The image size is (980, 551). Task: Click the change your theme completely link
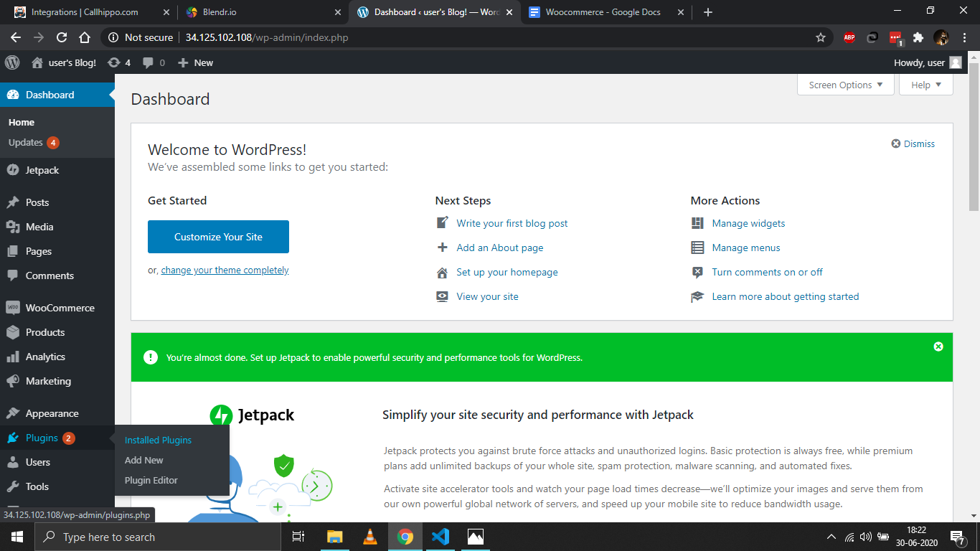pos(225,270)
